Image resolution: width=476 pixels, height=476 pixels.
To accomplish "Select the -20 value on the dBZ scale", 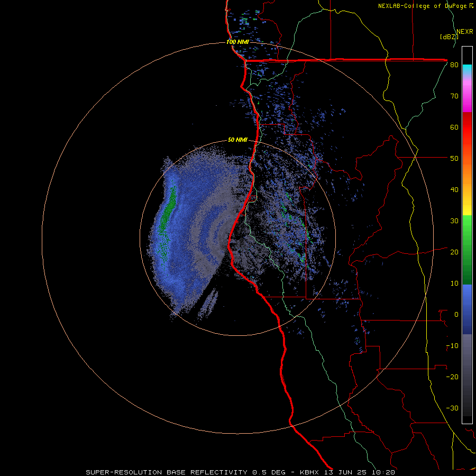I will coord(452,377).
